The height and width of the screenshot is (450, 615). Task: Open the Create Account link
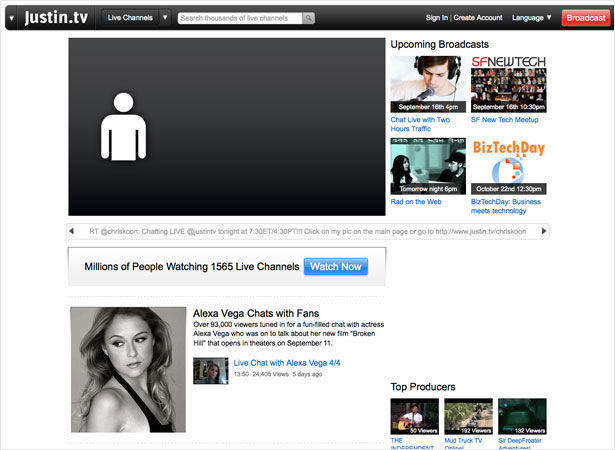tap(478, 18)
